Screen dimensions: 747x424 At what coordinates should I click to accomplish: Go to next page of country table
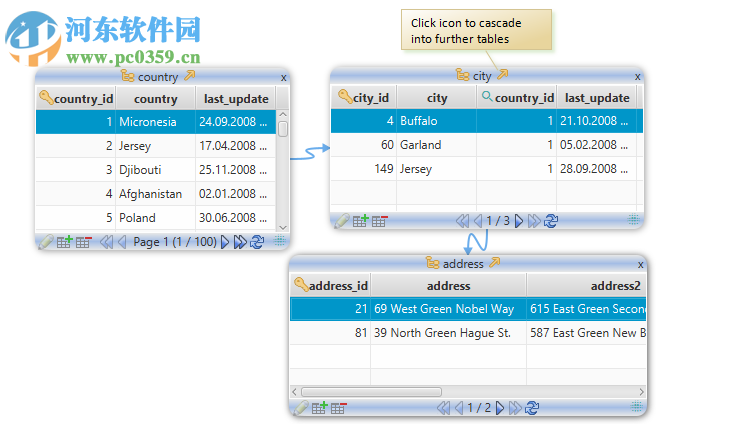pos(225,242)
